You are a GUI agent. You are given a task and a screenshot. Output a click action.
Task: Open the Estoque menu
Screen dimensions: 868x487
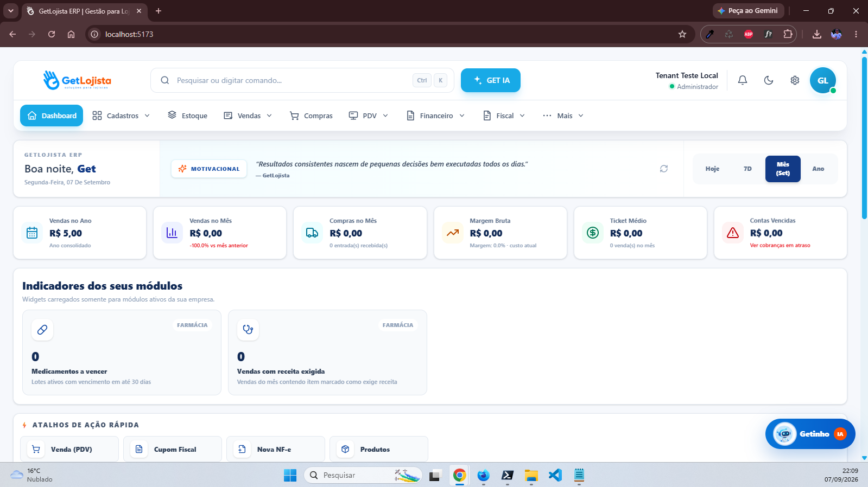pyautogui.click(x=187, y=116)
